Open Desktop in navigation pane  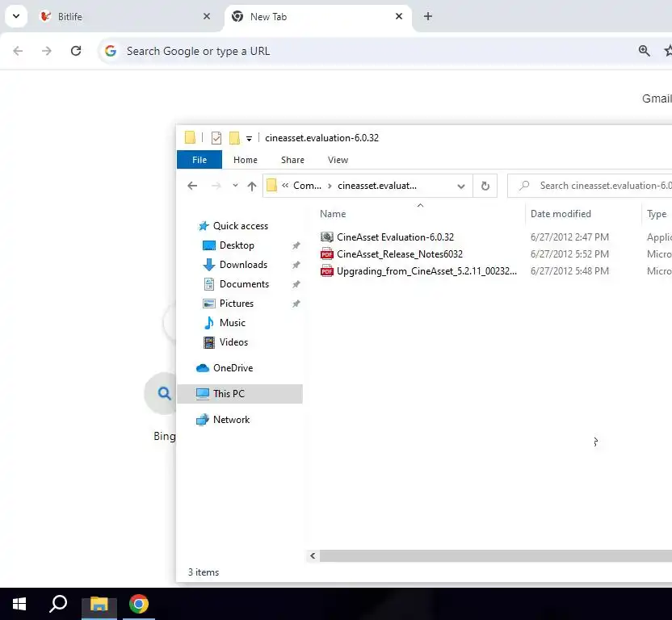click(237, 245)
